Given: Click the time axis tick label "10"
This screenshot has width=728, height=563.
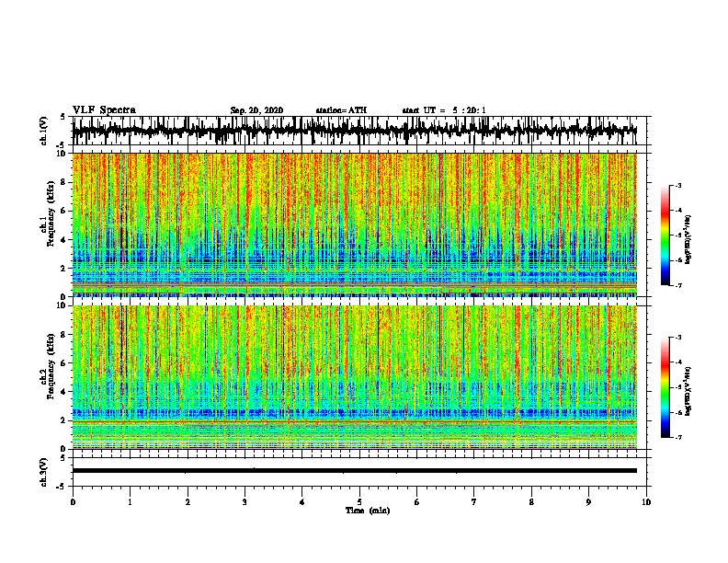Looking at the screenshot, I should pyautogui.click(x=646, y=502).
